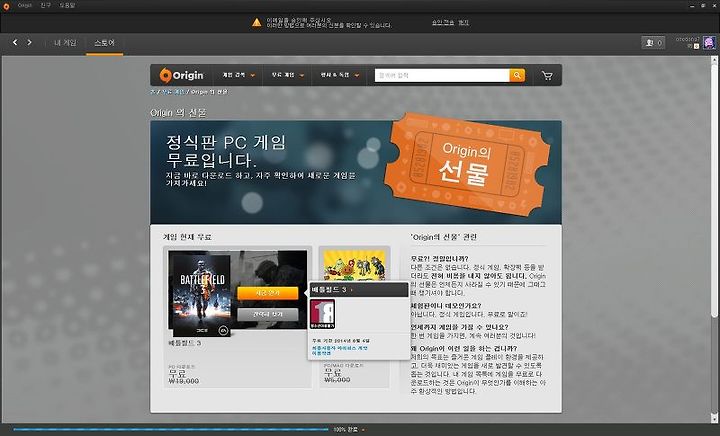The width and height of the screenshot is (720, 436).
Task: Click the home breadcrumb link
Action: pyautogui.click(x=152, y=92)
